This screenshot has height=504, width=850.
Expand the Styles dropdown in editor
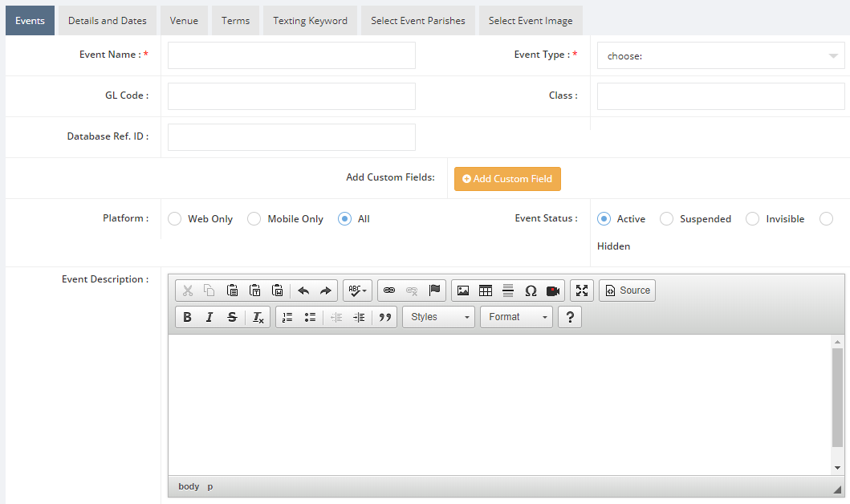[438, 317]
